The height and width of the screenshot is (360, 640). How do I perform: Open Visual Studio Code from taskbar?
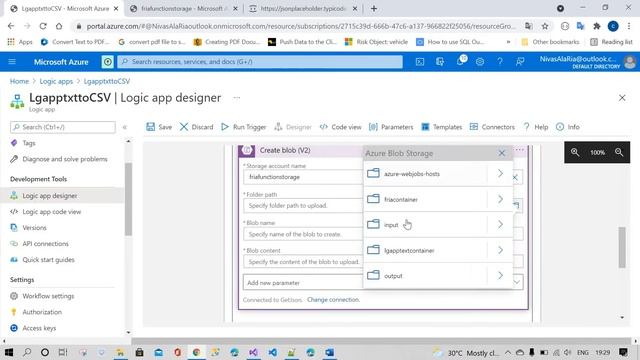pos(272,352)
